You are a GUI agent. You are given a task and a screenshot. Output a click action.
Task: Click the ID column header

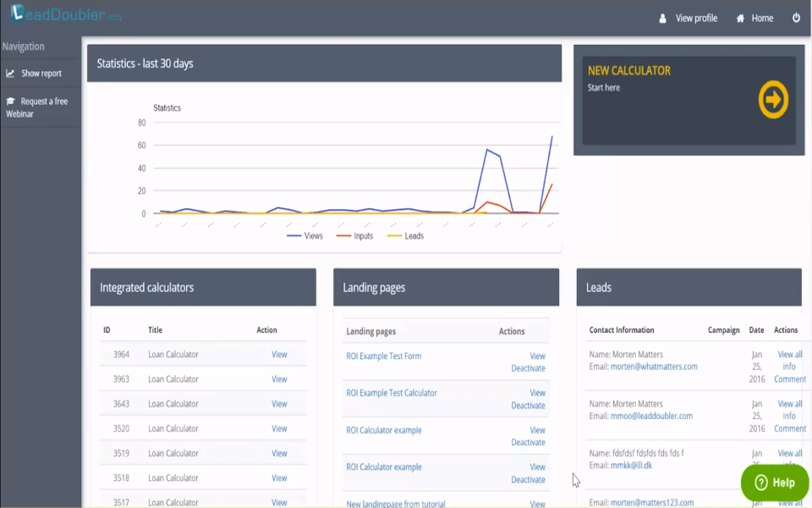click(107, 330)
